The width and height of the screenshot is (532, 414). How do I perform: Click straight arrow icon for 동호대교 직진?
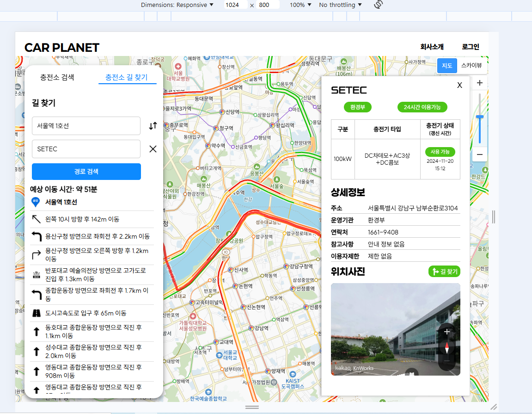tap(37, 332)
